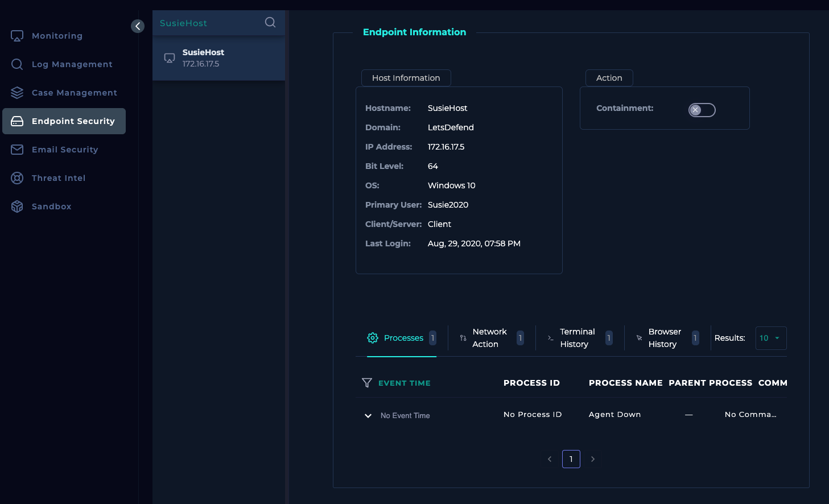Select page 1 in pagination
829x504 pixels.
pyautogui.click(x=571, y=459)
